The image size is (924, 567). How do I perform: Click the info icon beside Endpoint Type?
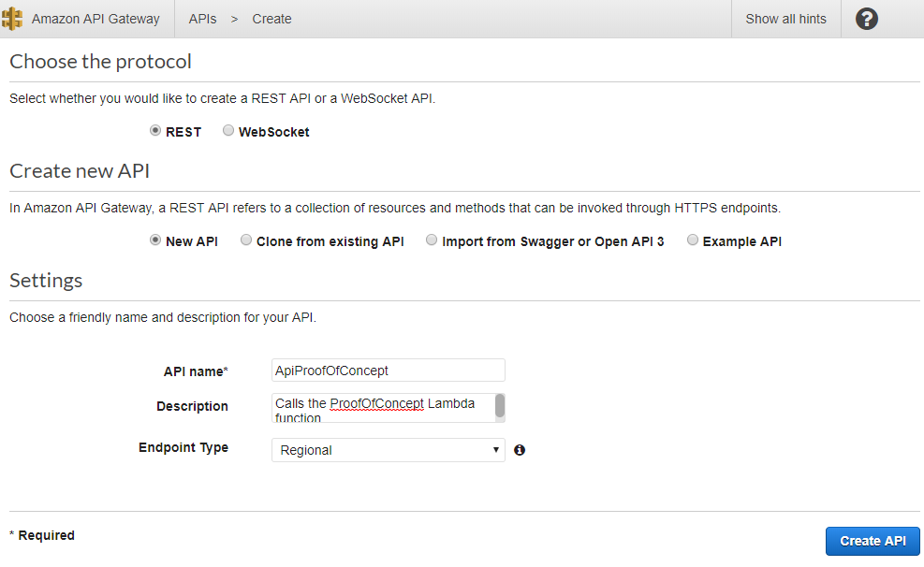[520, 450]
